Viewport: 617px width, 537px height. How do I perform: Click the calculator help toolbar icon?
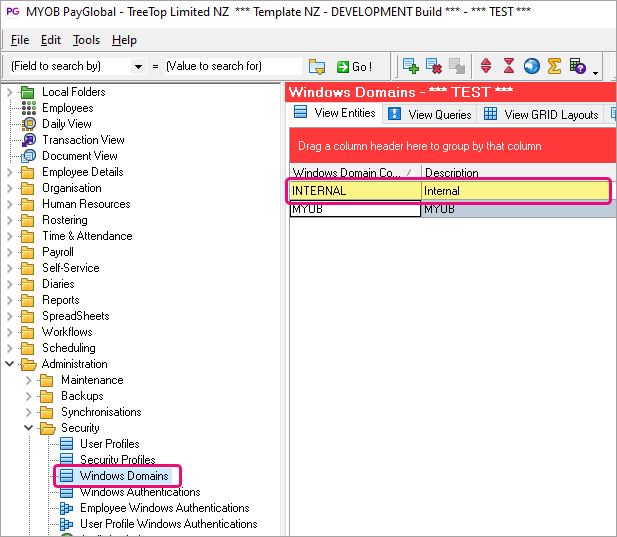pyautogui.click(x=577, y=66)
